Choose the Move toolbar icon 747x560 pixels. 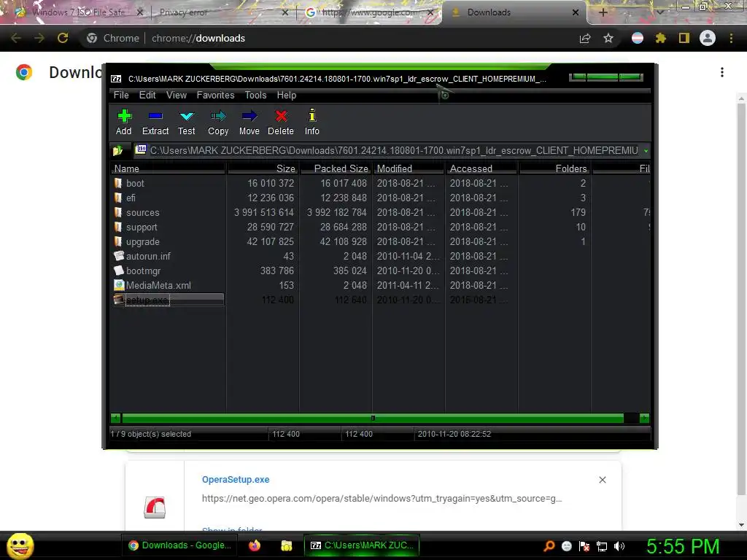[249, 116]
